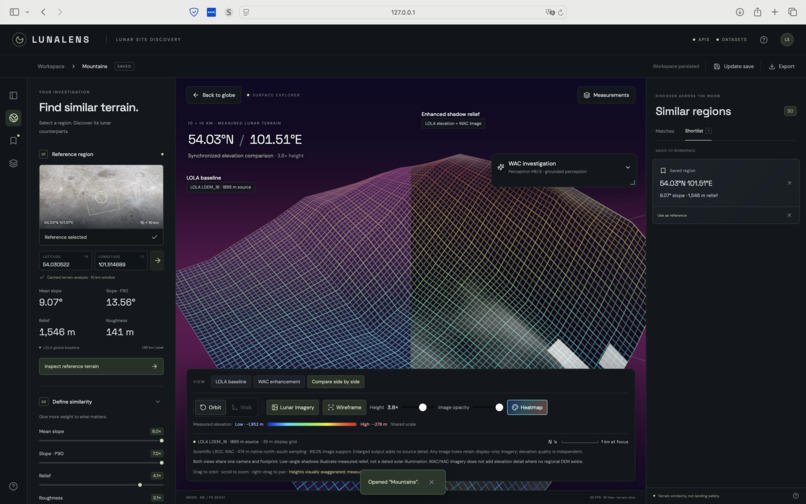Click Update save button
Viewport: 806px width, 504px height.
(x=734, y=66)
